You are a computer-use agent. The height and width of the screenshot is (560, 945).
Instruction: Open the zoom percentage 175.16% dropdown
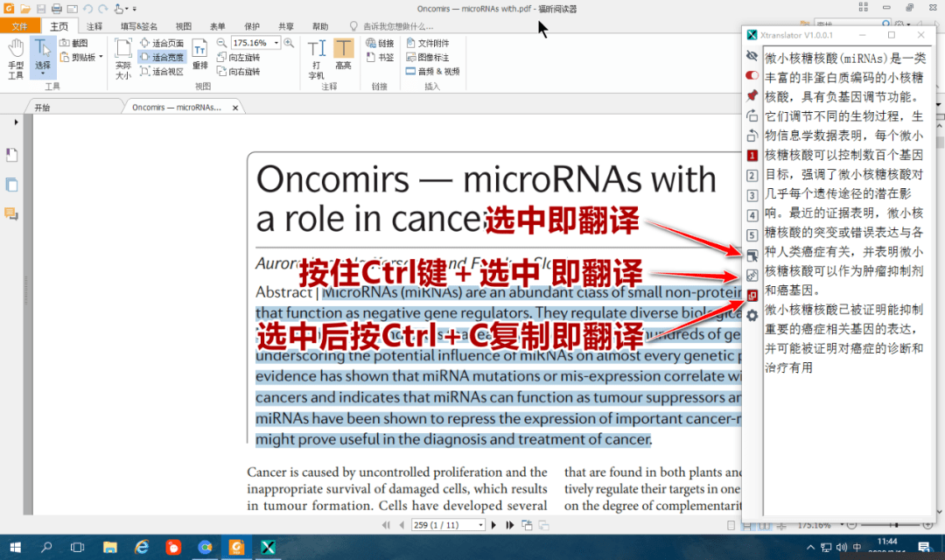276,43
